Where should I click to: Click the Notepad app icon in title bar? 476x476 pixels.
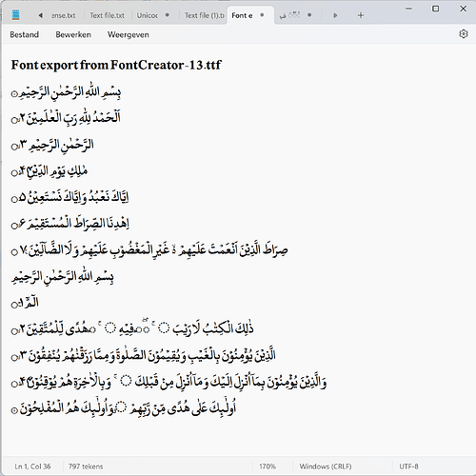[x=15, y=15]
